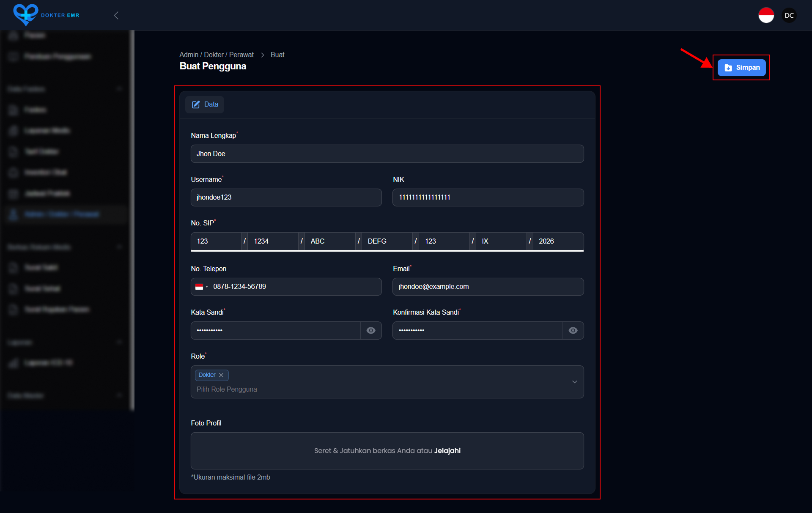Click the No. SIP segment containing IX
The width and height of the screenshot is (812, 513).
(x=501, y=241)
